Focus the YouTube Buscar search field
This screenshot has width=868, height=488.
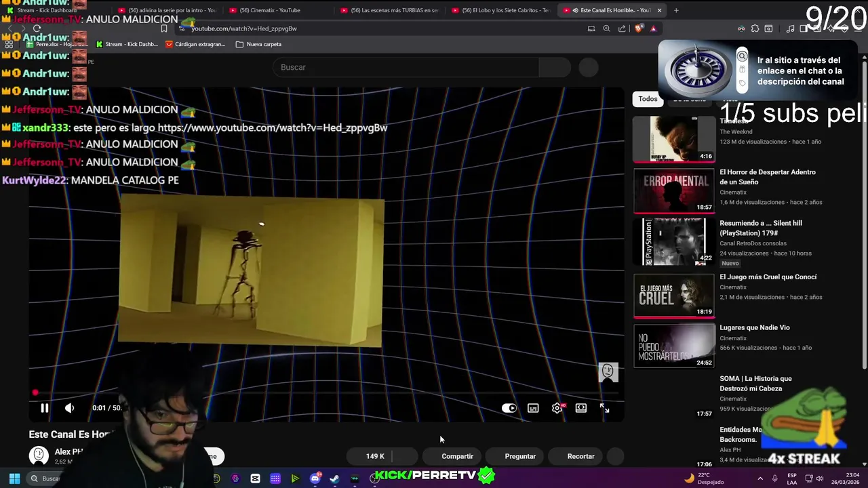(x=406, y=67)
